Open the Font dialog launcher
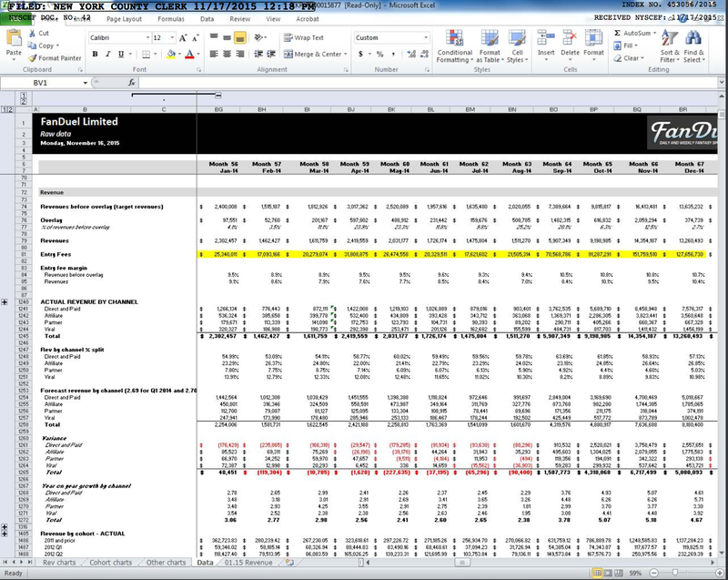This screenshot has height=580, width=728. pyautogui.click(x=198, y=70)
